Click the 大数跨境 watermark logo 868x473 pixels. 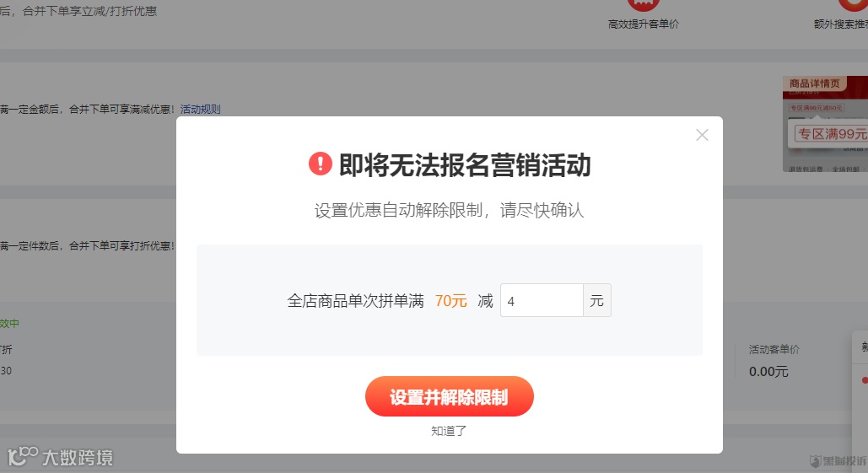click(60, 456)
